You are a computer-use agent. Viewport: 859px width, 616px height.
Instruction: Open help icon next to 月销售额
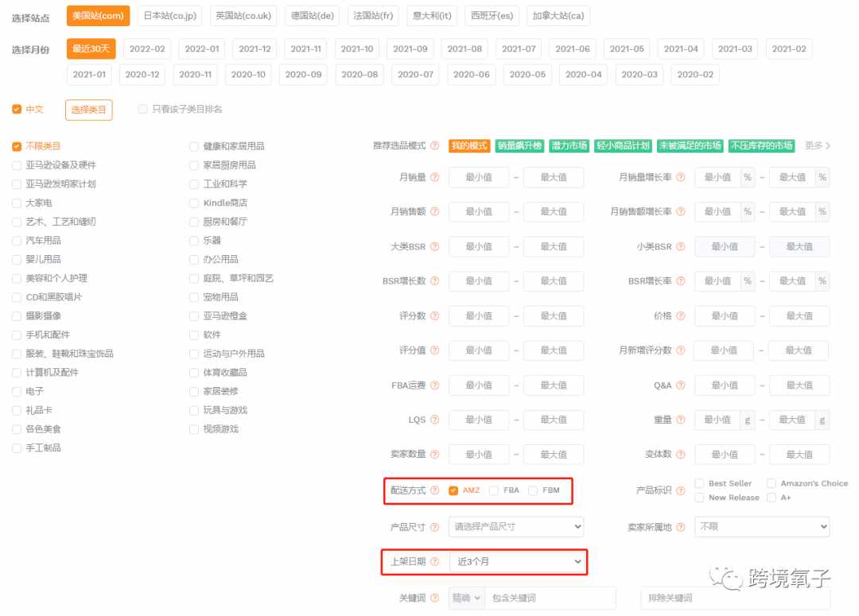(434, 211)
